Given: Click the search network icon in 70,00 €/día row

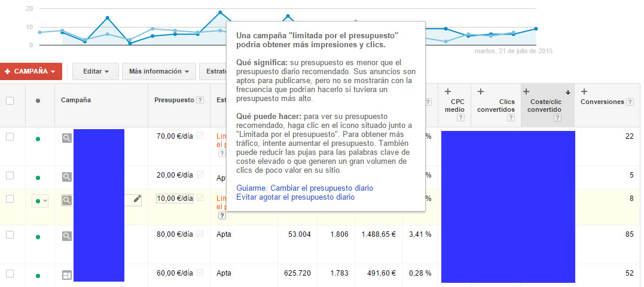Looking at the screenshot, I should pos(67,138).
